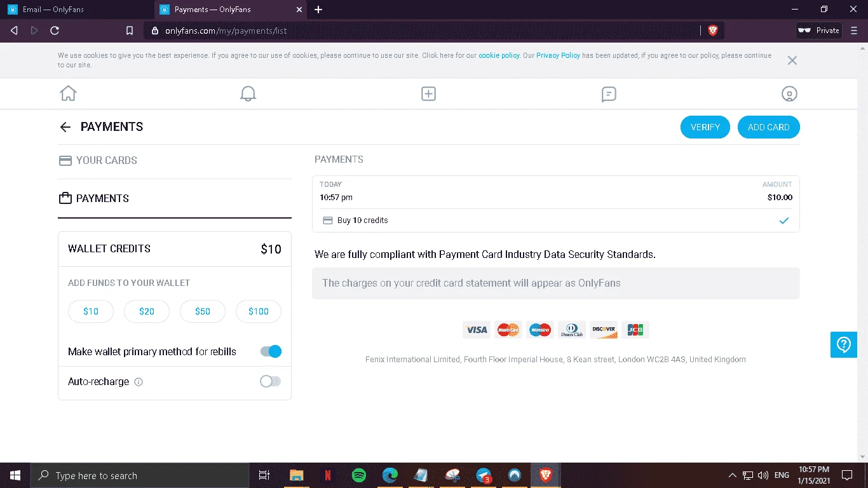Open the profile account icon

[789, 94]
